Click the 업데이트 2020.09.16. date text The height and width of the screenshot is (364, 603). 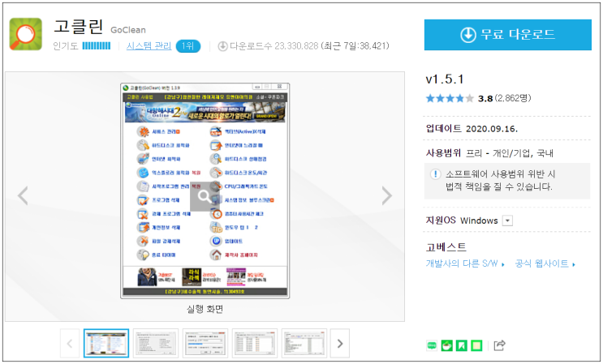(x=472, y=129)
